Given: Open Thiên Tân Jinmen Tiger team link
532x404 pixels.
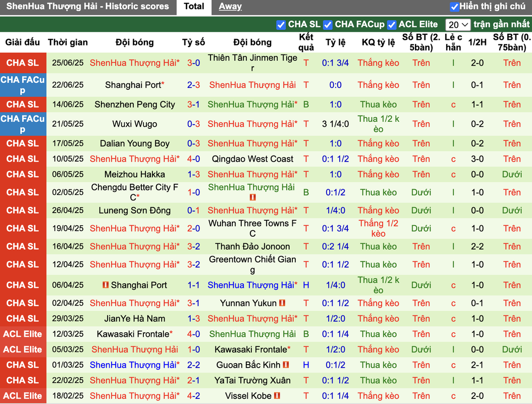Looking at the screenshot, I should (x=252, y=63).
